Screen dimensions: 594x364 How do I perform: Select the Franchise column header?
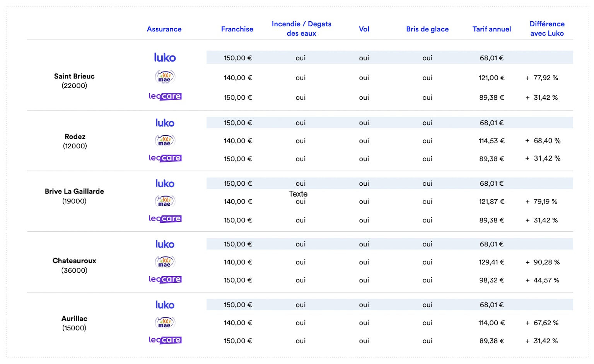click(237, 29)
